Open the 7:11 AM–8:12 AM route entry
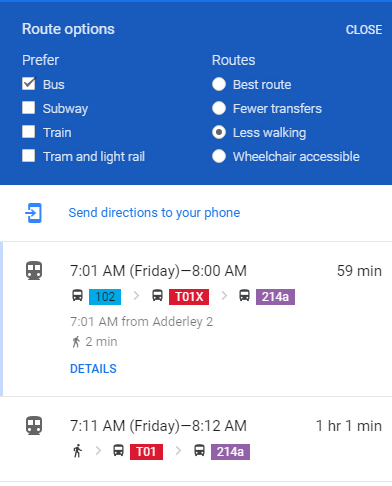392x486 pixels. (196, 439)
